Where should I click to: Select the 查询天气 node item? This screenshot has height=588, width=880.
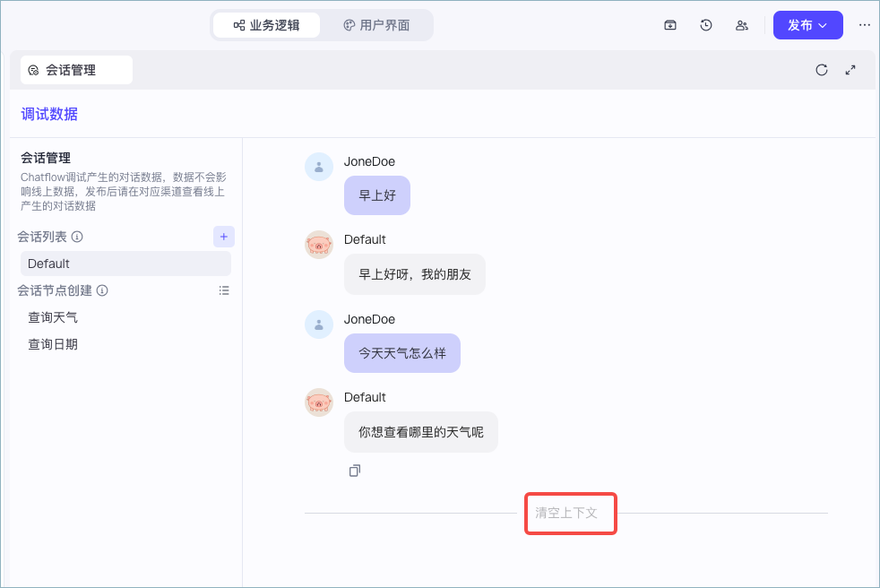(x=53, y=317)
